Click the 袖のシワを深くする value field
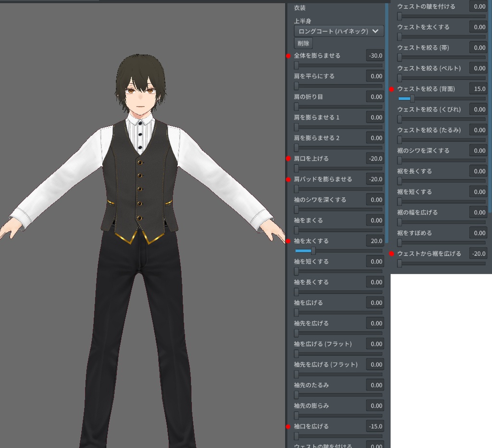Viewport: 492px width, 448px height. click(375, 200)
